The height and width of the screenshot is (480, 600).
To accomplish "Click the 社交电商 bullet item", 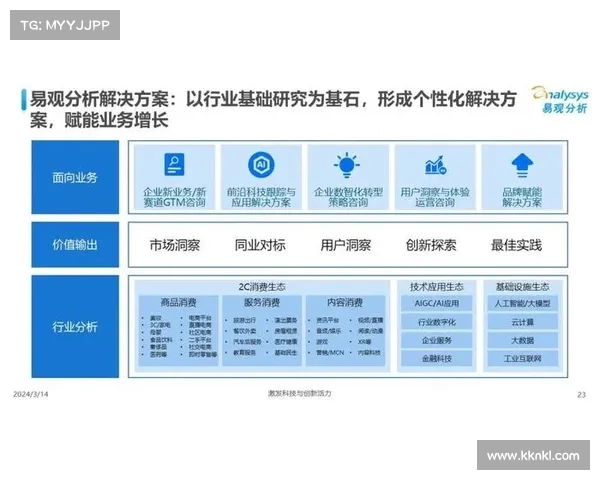I will 200,347.
